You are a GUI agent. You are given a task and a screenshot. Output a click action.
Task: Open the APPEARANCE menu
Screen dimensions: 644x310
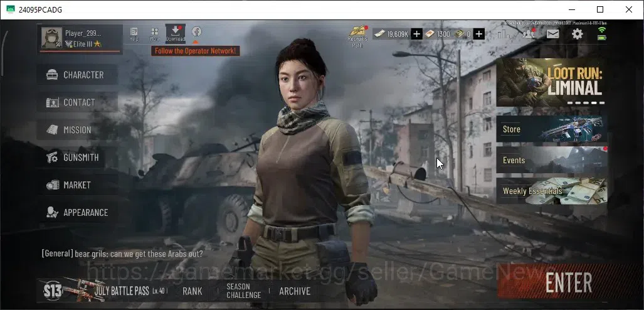pyautogui.click(x=77, y=213)
